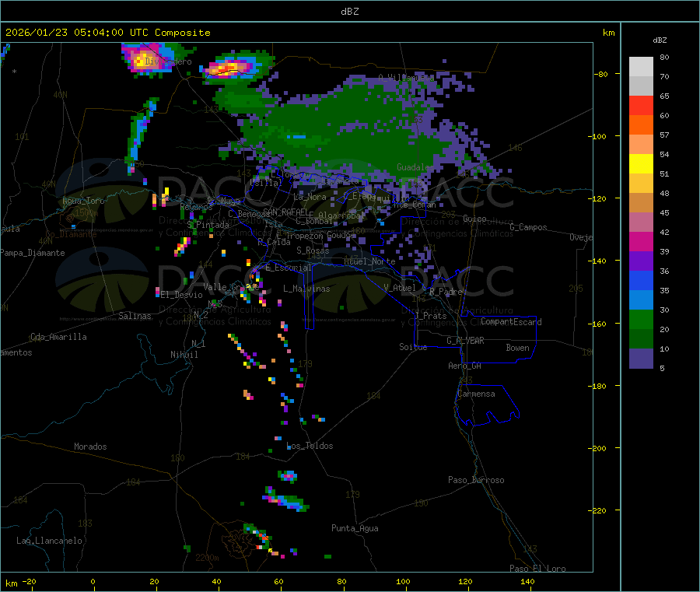Image resolution: width=700 pixels, height=592 pixels.
Task: Click the 'V_Atuel' place label
Action: pos(400,288)
